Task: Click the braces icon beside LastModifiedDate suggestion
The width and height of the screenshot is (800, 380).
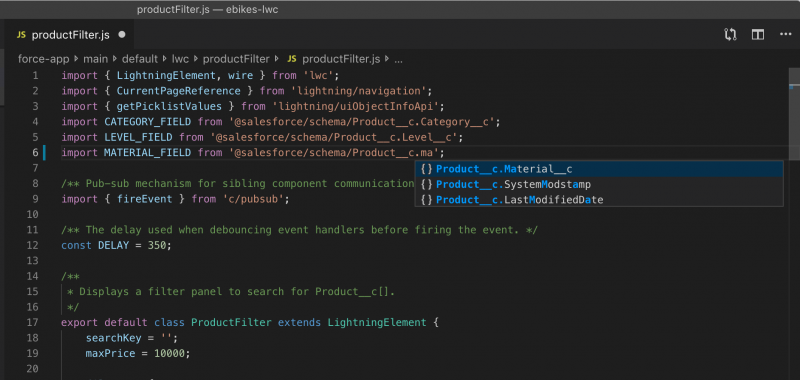Action: pyautogui.click(x=427, y=199)
